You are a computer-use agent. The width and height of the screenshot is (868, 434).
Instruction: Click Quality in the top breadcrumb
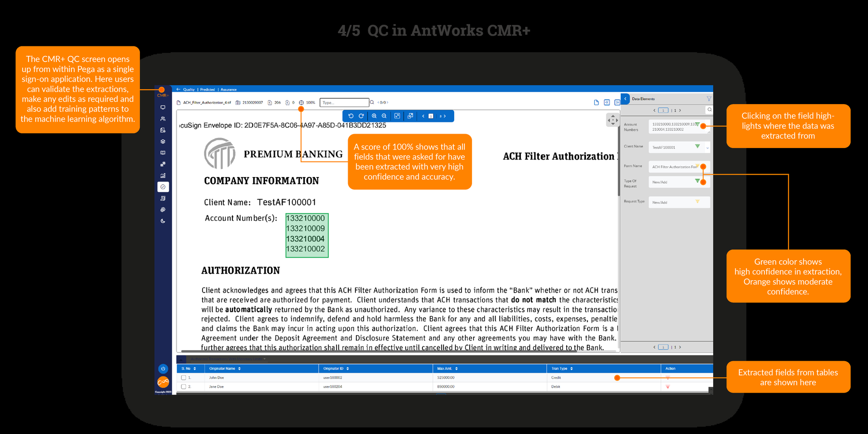click(x=189, y=89)
